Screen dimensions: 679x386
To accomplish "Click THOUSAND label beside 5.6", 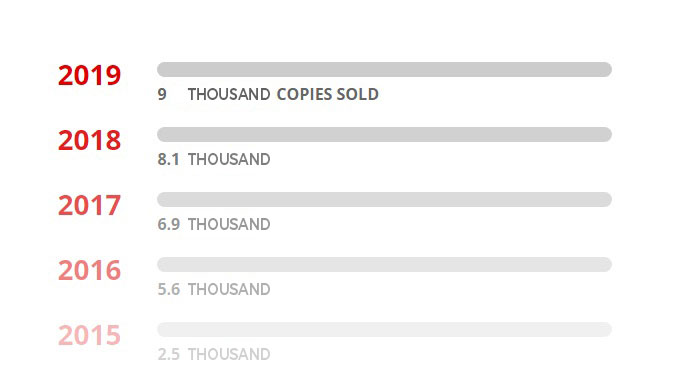I will point(229,289).
